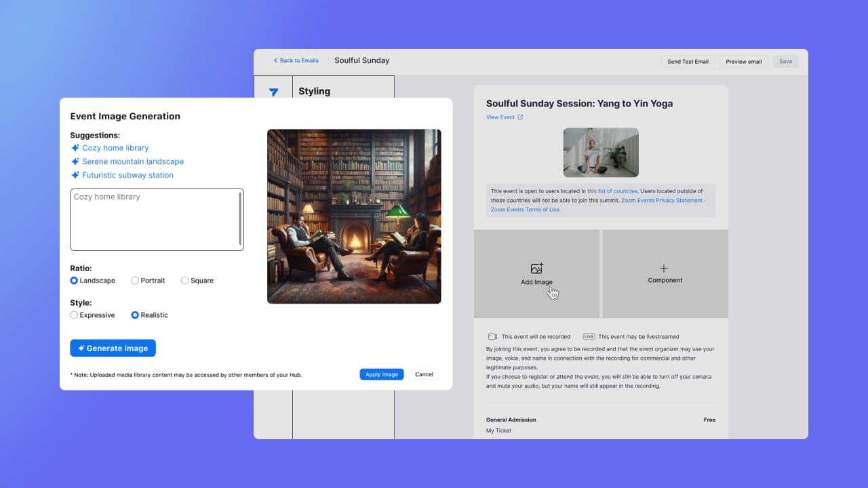The height and width of the screenshot is (488, 868).
Task: Open the Preview email button
Action: (x=743, y=62)
